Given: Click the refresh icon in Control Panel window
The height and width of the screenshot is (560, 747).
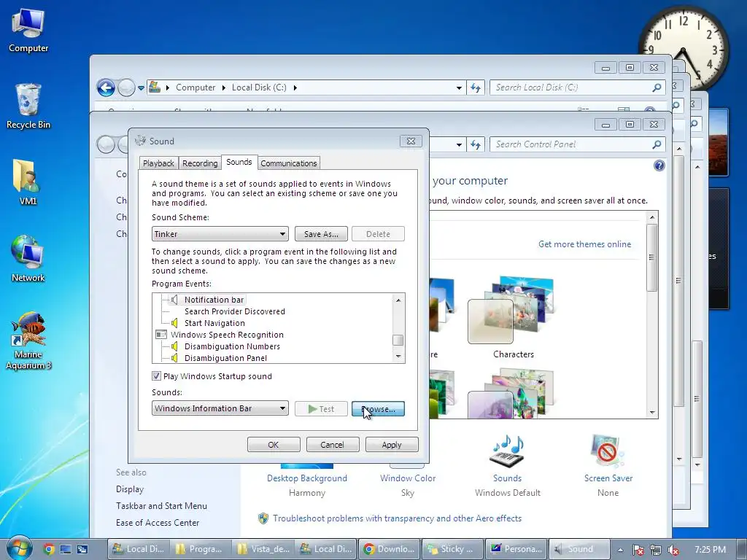Looking at the screenshot, I should tap(476, 144).
